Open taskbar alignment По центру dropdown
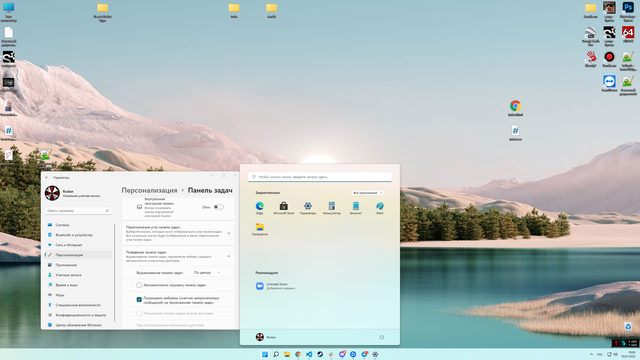 (x=207, y=272)
